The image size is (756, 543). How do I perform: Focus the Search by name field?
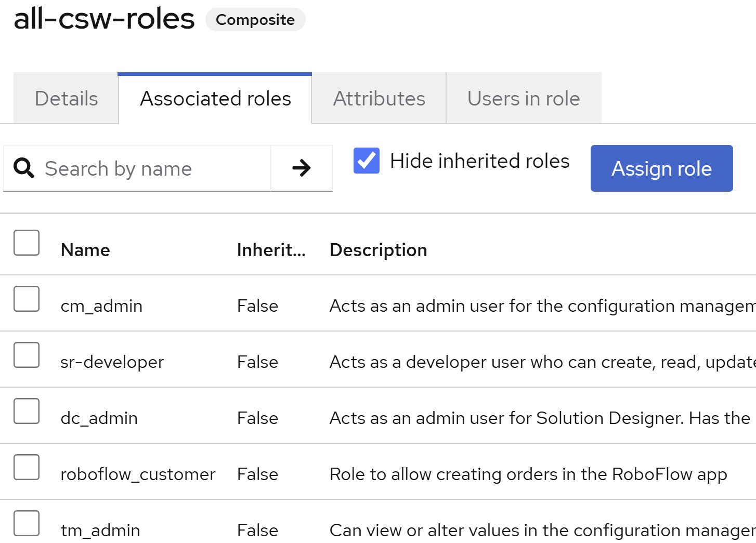pyautogui.click(x=156, y=168)
